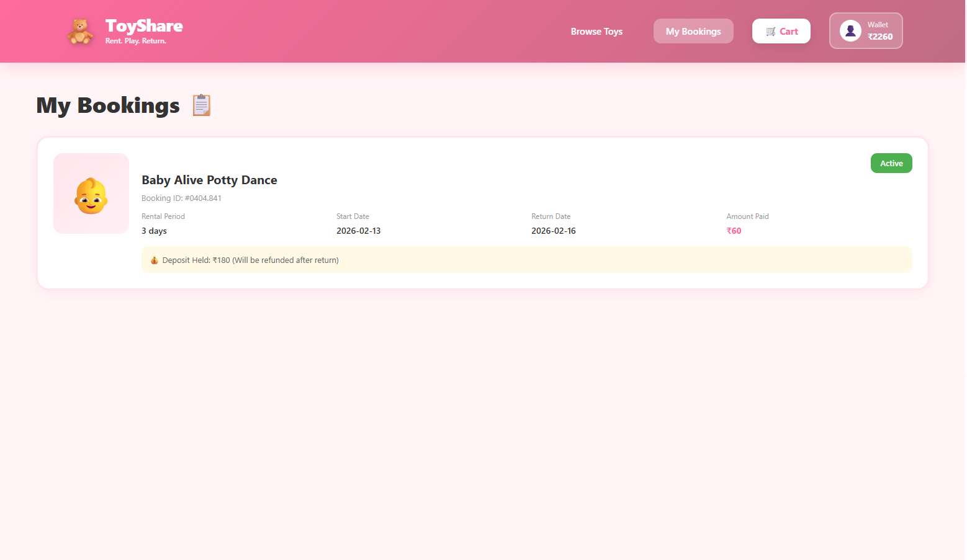
Task: Click the Baby Alive Potty Dance title
Action: (209, 180)
